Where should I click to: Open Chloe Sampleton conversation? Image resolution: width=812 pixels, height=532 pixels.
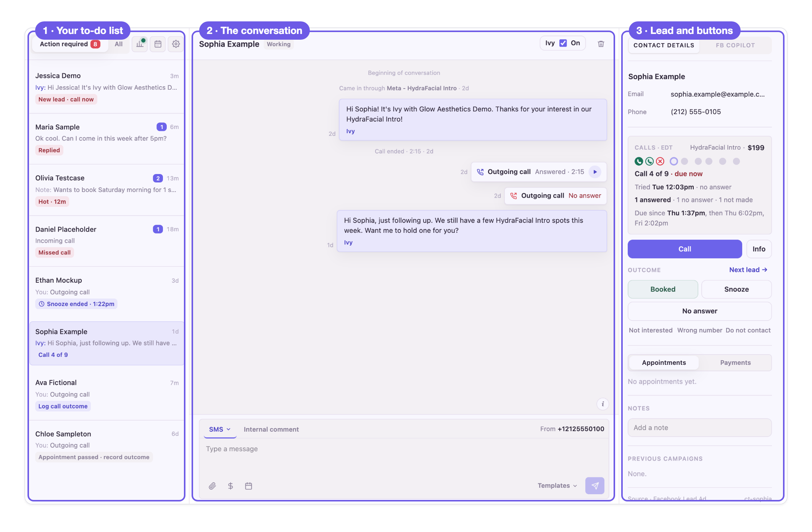(107, 446)
